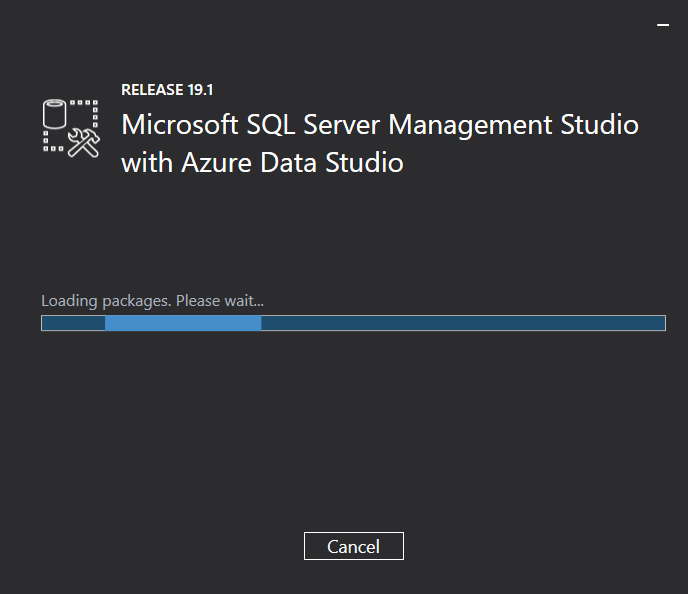Cancel the SSMS installation
Viewport: 688px width, 594px height.
354,546
